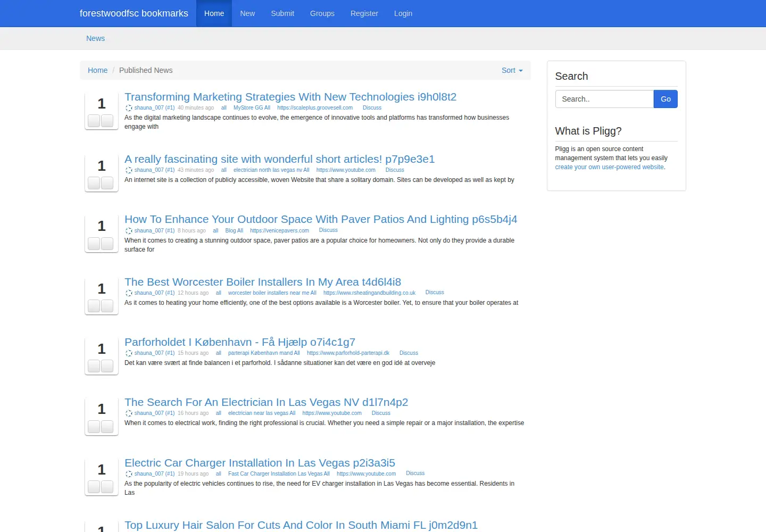
Task: Follow the create your own user-powered website link
Action: [609, 167]
